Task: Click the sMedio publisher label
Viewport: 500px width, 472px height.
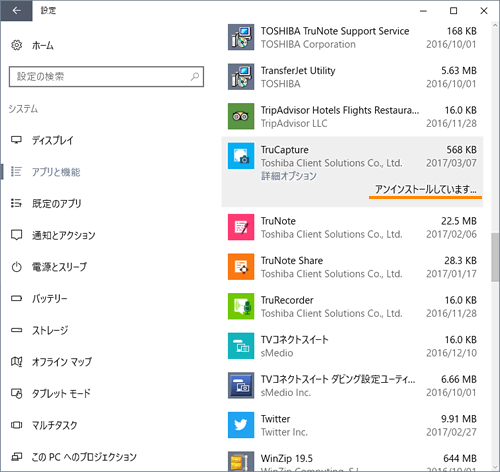Action: 277,353
